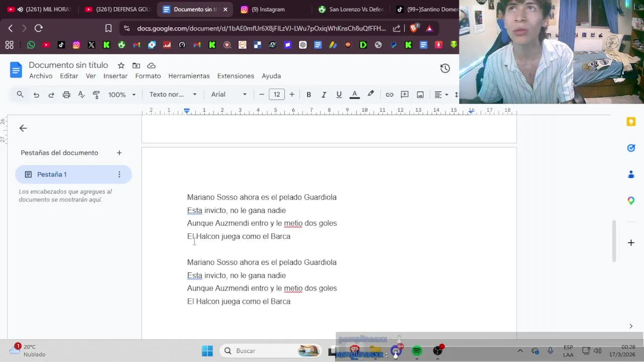
Task: Click the browser address bar URL
Action: (x=261, y=29)
